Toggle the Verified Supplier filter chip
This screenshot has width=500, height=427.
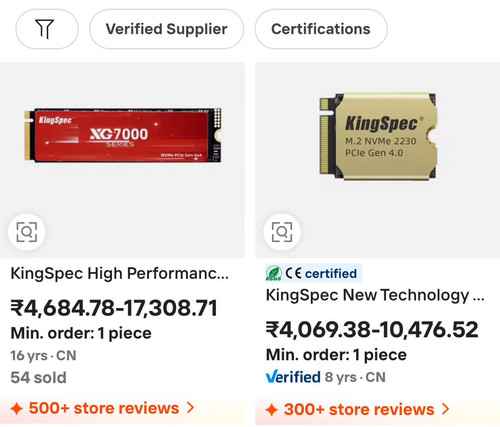coord(167,29)
